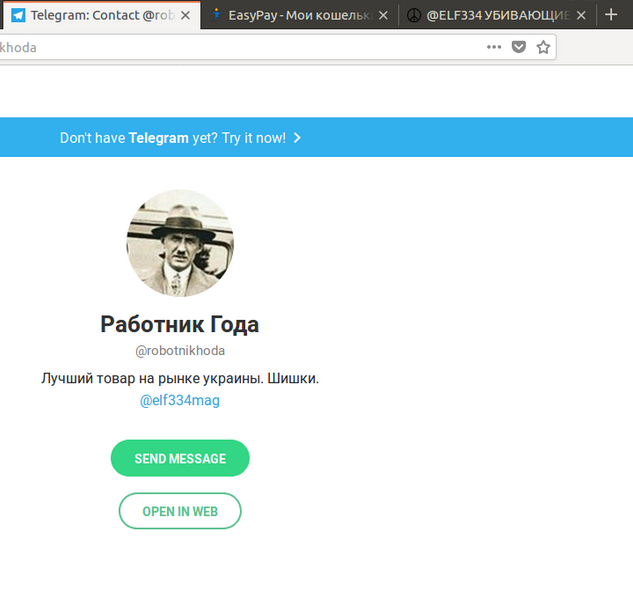This screenshot has height=590, width=633.
Task: Close the @ELF334 tab
Action: 584,16
